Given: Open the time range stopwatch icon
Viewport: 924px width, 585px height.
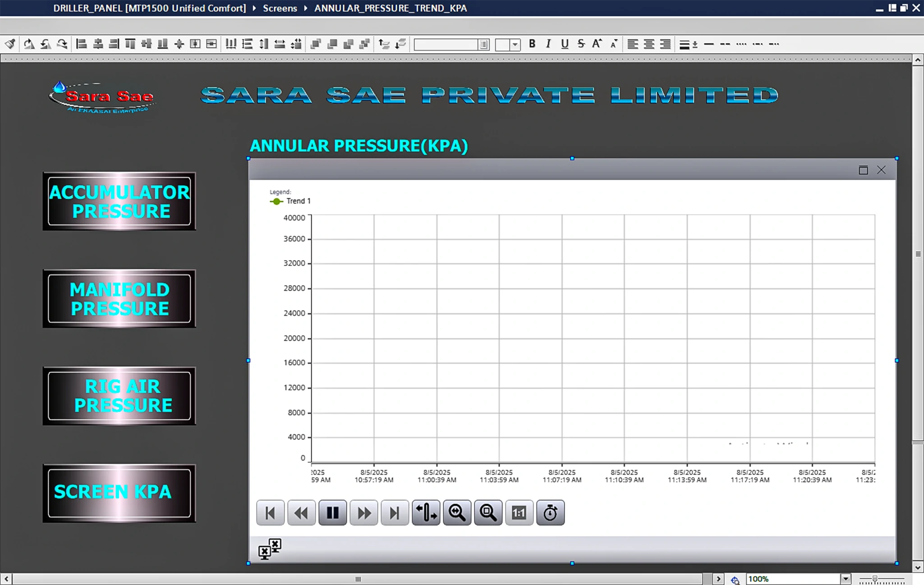Looking at the screenshot, I should pyautogui.click(x=550, y=513).
